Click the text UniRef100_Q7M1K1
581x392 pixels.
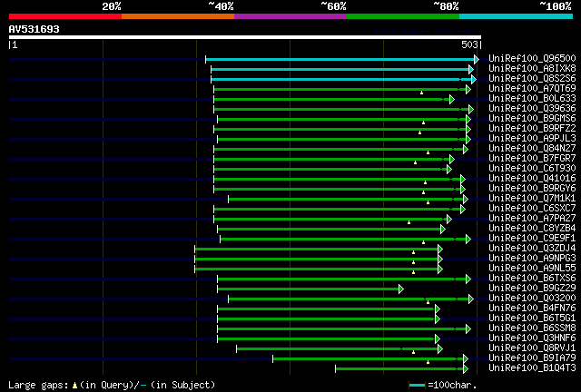pyautogui.click(x=532, y=199)
